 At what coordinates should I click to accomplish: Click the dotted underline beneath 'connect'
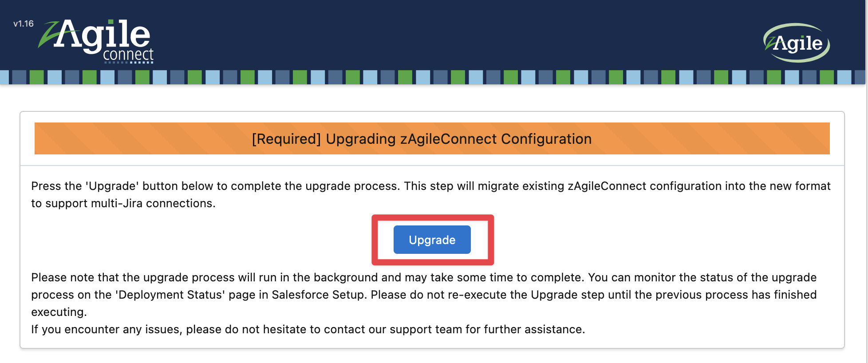(x=129, y=63)
